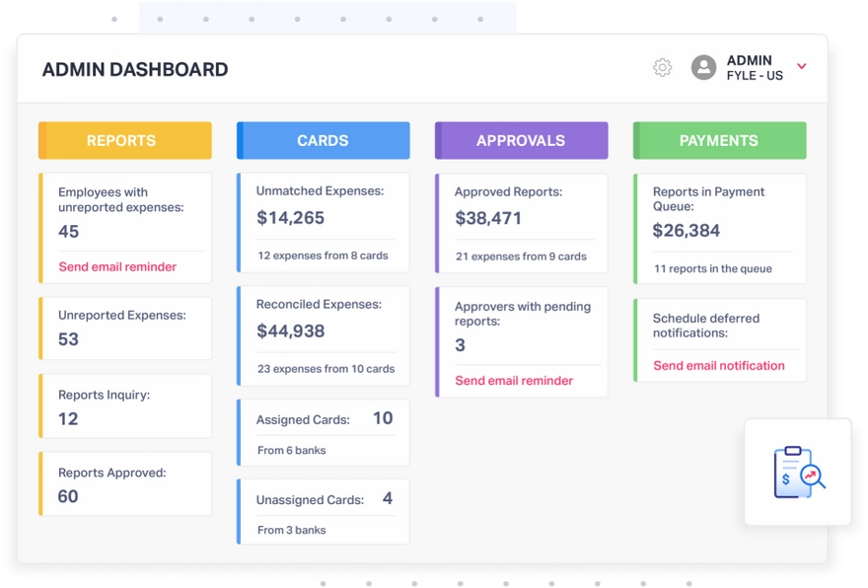
Task: Send email reminder for unreported expenses
Action: 117,266
